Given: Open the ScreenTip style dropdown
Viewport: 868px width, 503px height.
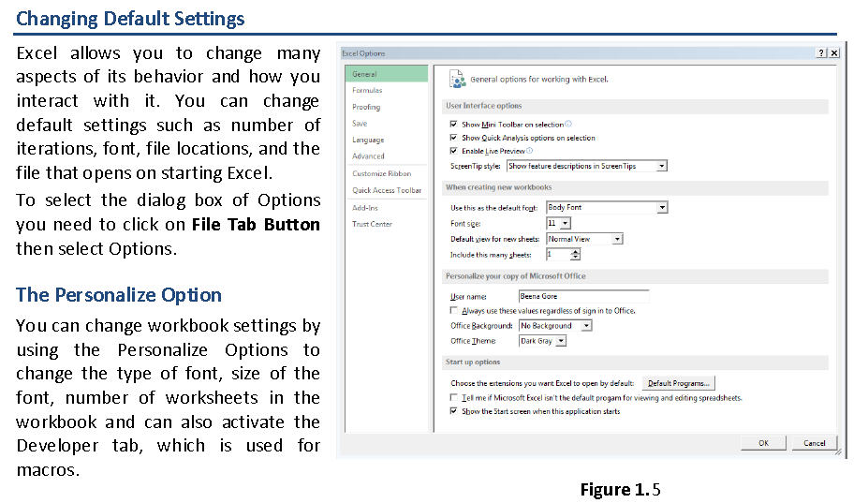Looking at the screenshot, I should coord(661,166).
